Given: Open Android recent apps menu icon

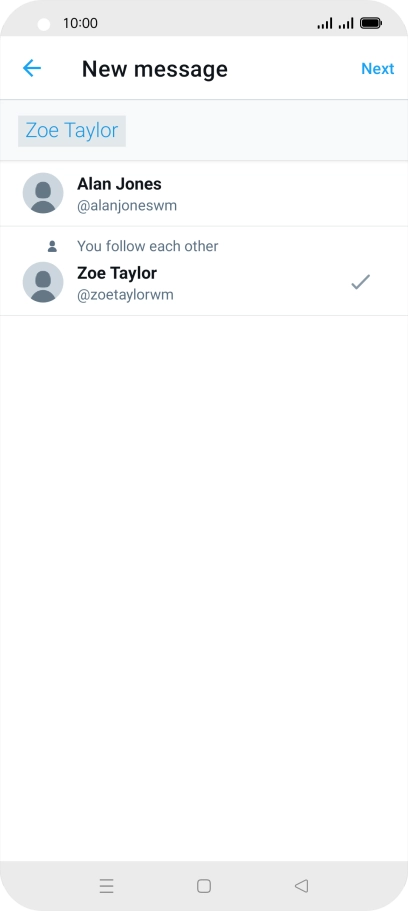Looking at the screenshot, I should click(x=106, y=885).
